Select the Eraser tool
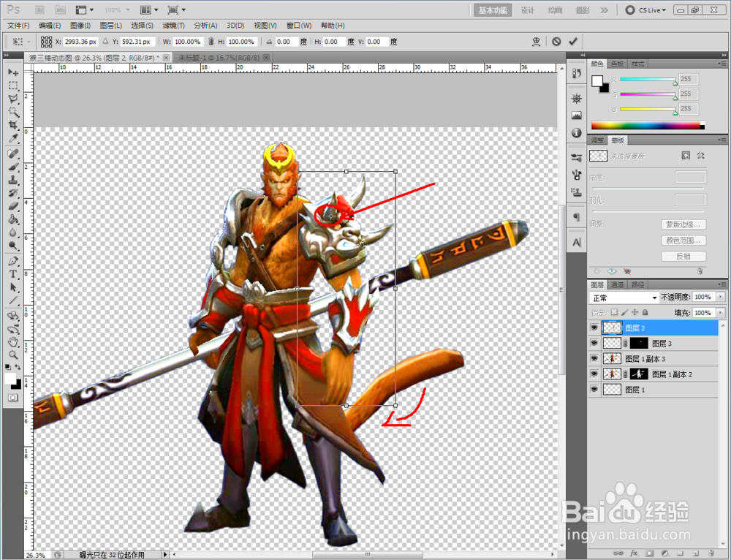 pyautogui.click(x=13, y=206)
